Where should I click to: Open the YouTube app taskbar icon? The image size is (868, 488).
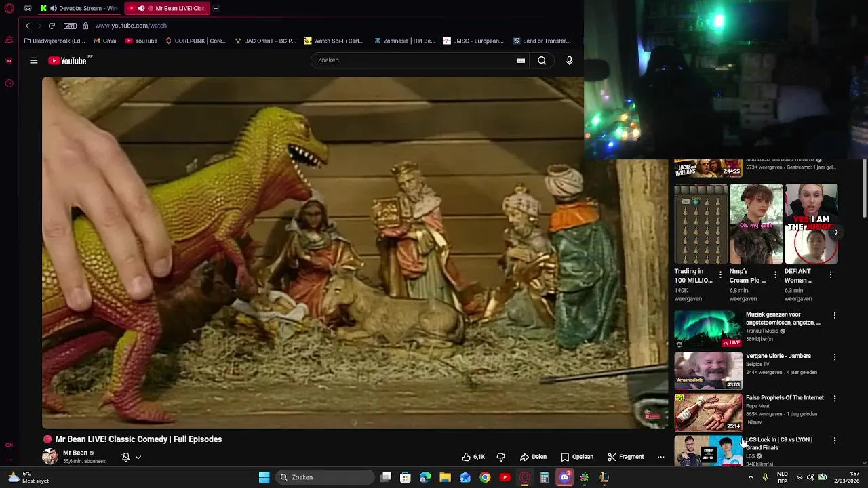(x=505, y=477)
